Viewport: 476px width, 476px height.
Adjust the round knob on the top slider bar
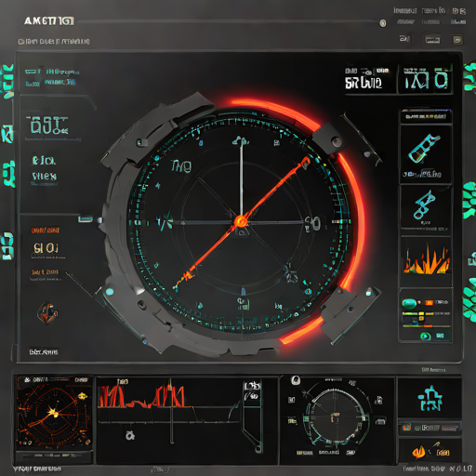coord(383,23)
